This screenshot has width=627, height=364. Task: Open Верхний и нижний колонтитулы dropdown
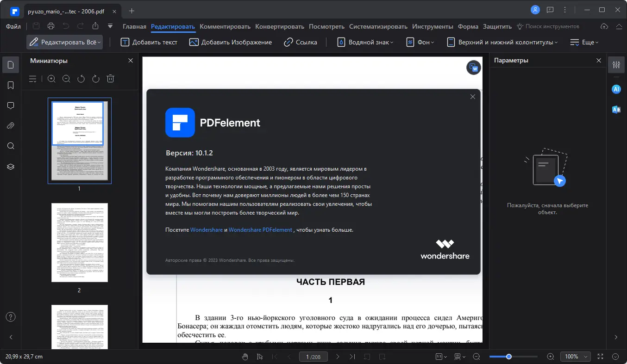(502, 42)
